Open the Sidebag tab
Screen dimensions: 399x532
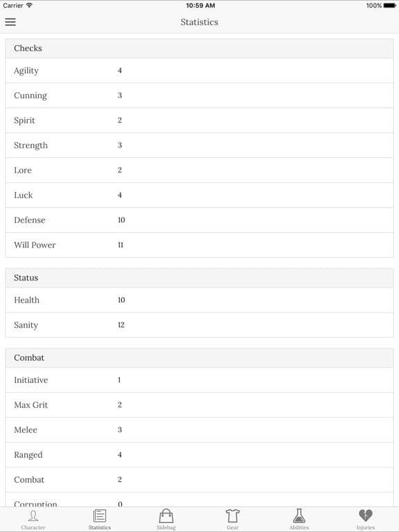(166, 520)
